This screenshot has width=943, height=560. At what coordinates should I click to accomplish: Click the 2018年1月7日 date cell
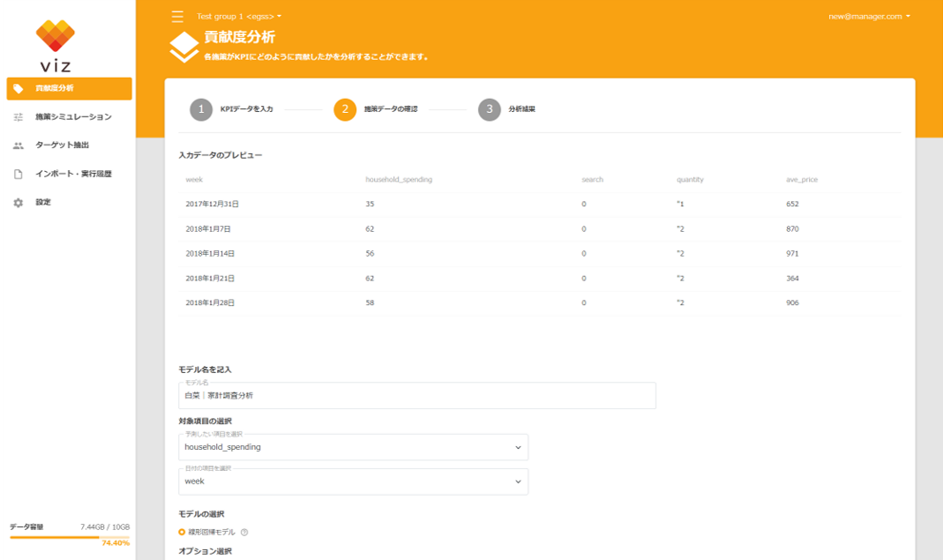click(x=208, y=229)
